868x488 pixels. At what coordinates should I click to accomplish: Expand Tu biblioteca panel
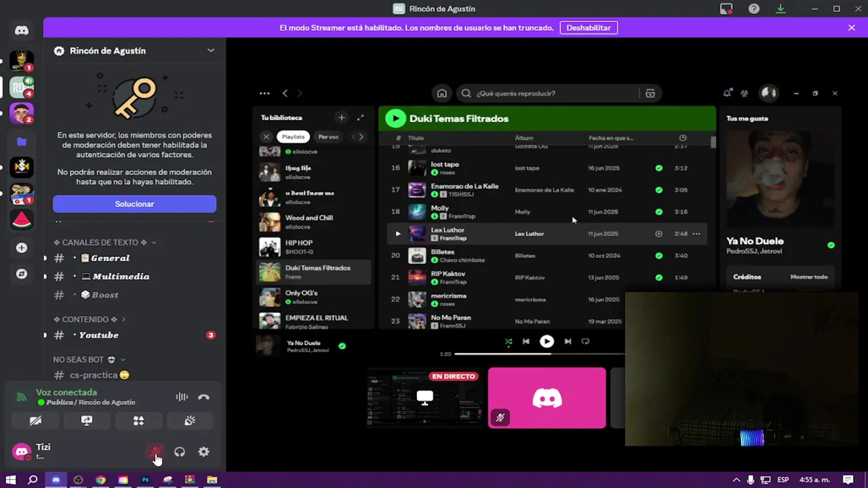click(x=360, y=118)
